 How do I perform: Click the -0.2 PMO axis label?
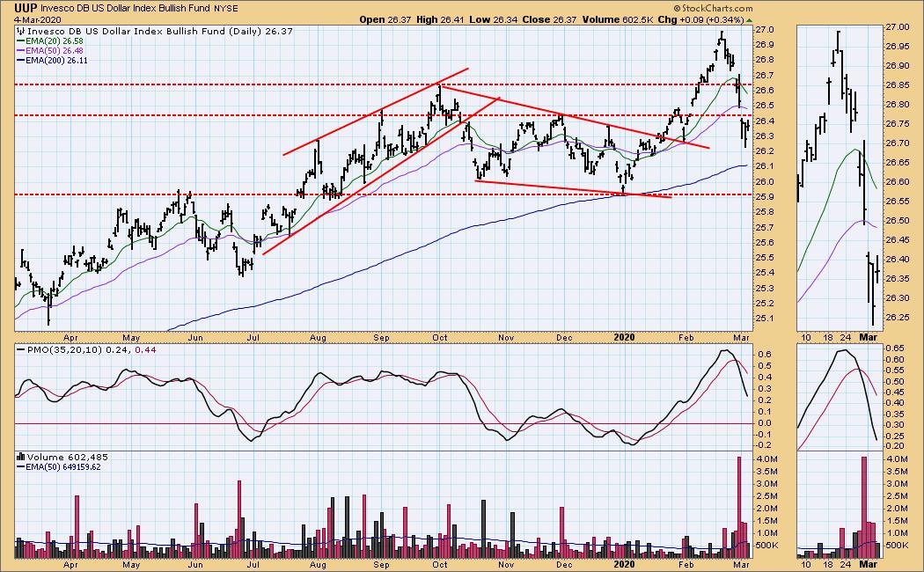[765, 445]
